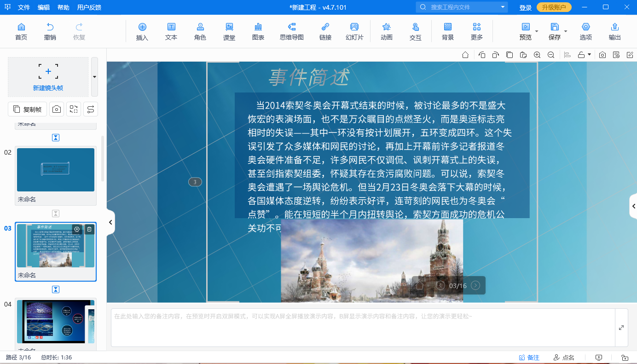This screenshot has height=364, width=637.
Task: Toggle the 备注 notes panel
Action: [x=529, y=358]
